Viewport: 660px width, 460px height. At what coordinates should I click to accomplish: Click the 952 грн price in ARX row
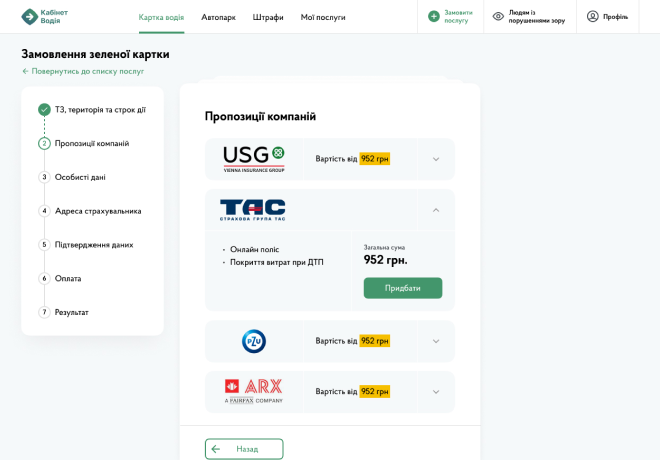point(375,391)
